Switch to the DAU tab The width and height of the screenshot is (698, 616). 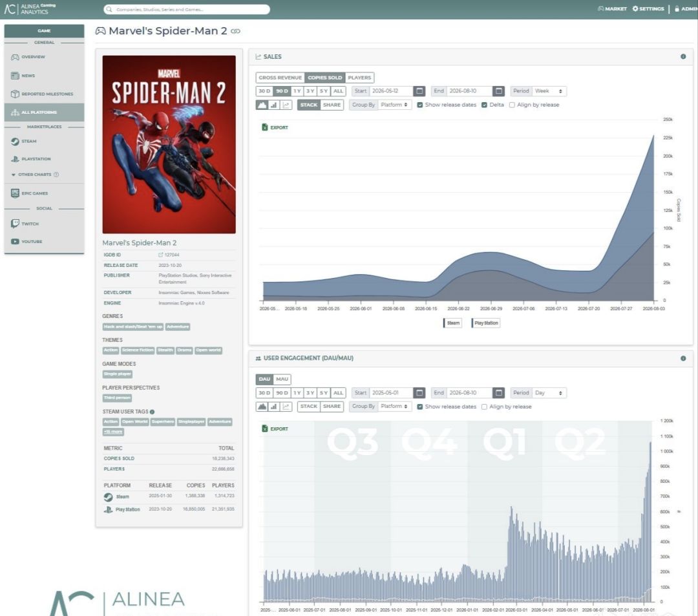tap(264, 379)
